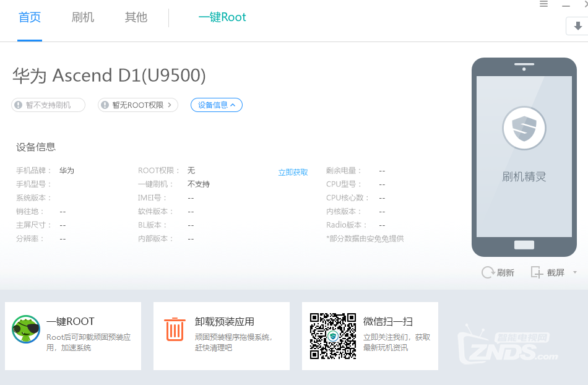The image size is (588, 385).
Task: Open the 一键ROOT card title
Action: coord(71,322)
